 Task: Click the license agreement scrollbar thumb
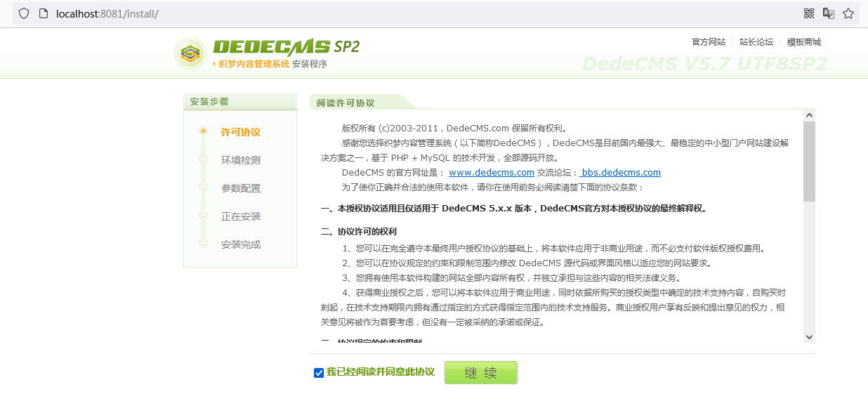coord(809,162)
